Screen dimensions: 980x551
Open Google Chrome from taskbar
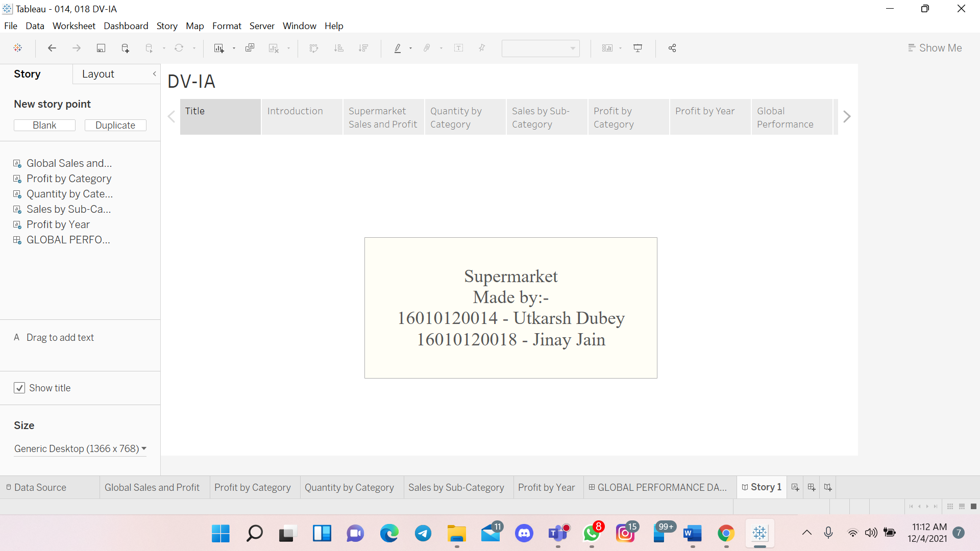[726, 534]
